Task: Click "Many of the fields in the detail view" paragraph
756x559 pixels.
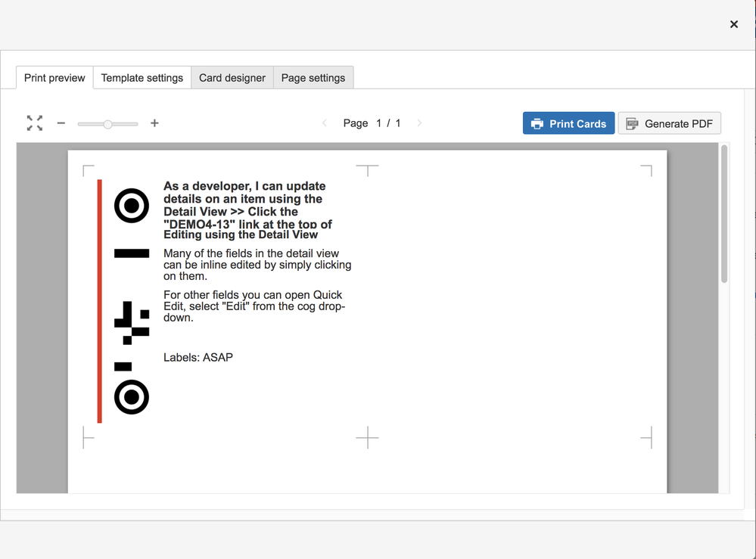Action: (257, 265)
